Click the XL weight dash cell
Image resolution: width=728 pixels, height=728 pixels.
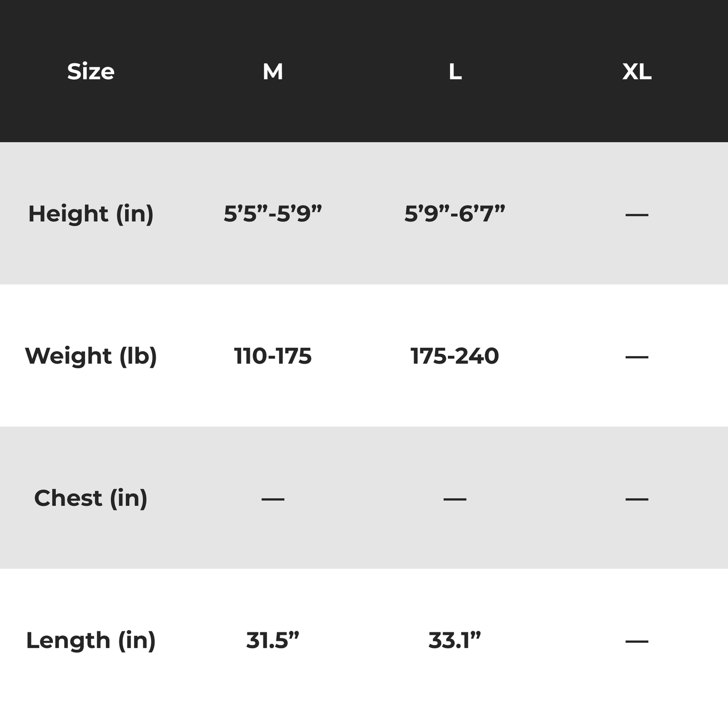click(x=637, y=357)
